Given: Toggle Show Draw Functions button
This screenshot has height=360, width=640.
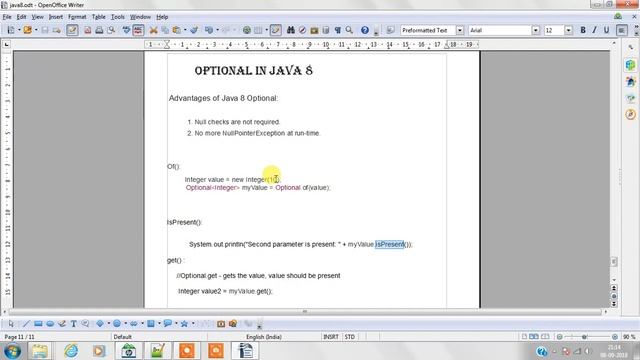Looking at the screenshot, I should click(276, 30).
